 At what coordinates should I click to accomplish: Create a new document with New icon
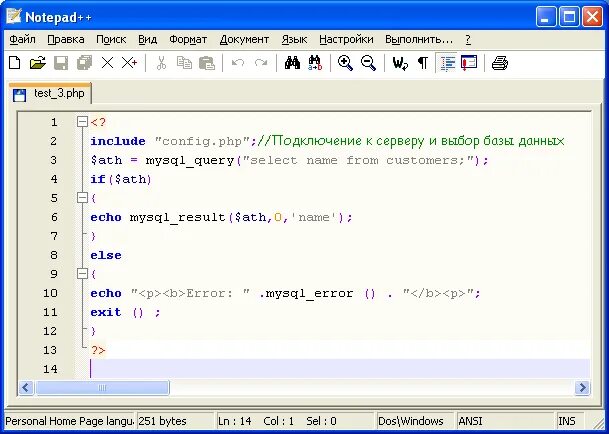15,63
